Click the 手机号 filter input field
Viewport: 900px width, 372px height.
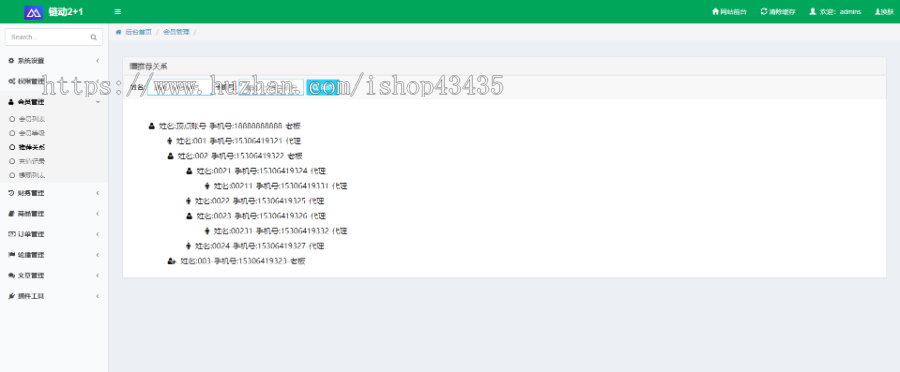pos(270,87)
